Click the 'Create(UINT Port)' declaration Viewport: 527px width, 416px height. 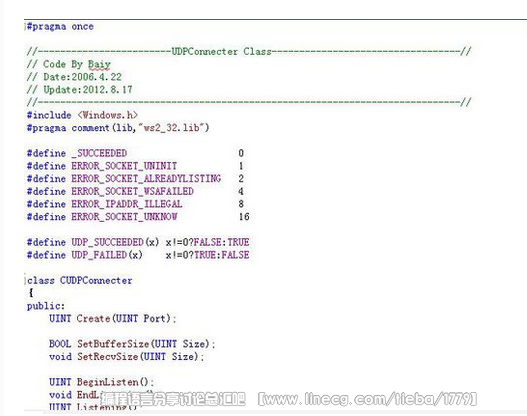pos(126,319)
